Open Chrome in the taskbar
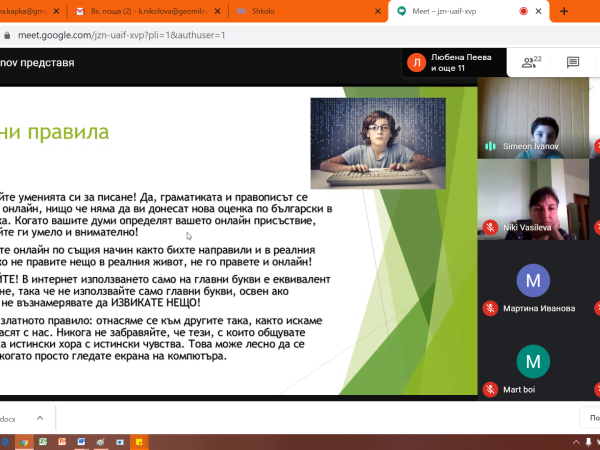600x450 pixels. (x=24, y=442)
